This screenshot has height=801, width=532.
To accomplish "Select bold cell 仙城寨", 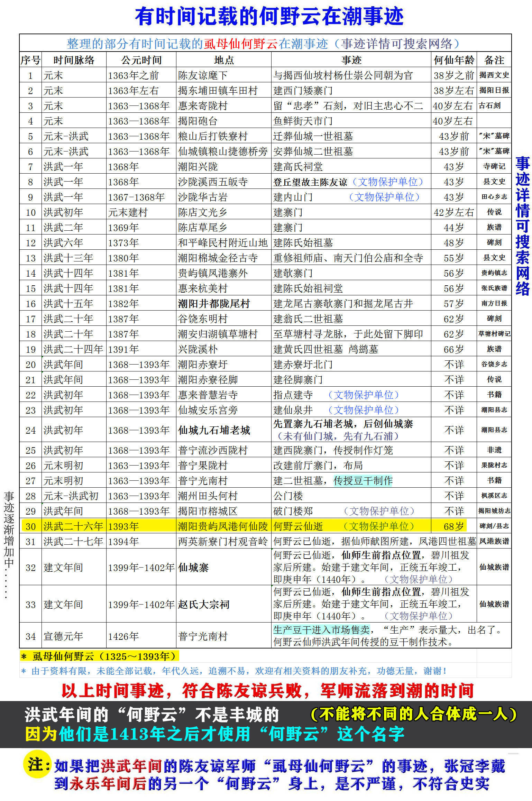I will point(224,567).
